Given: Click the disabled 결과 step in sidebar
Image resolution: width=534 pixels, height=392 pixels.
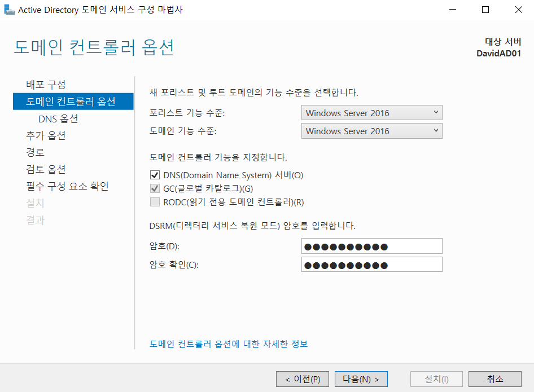Looking at the screenshot, I should click(36, 220).
